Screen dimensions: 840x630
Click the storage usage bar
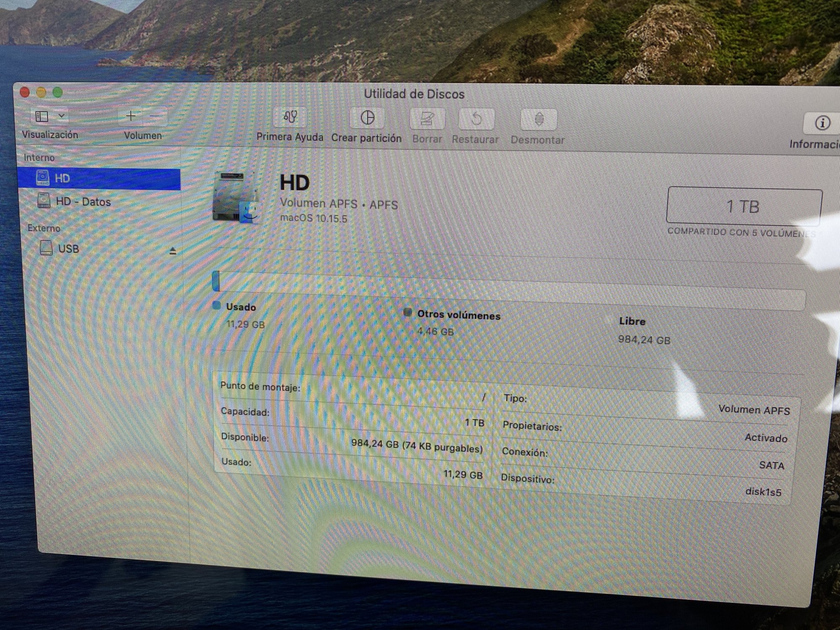pos(509,290)
